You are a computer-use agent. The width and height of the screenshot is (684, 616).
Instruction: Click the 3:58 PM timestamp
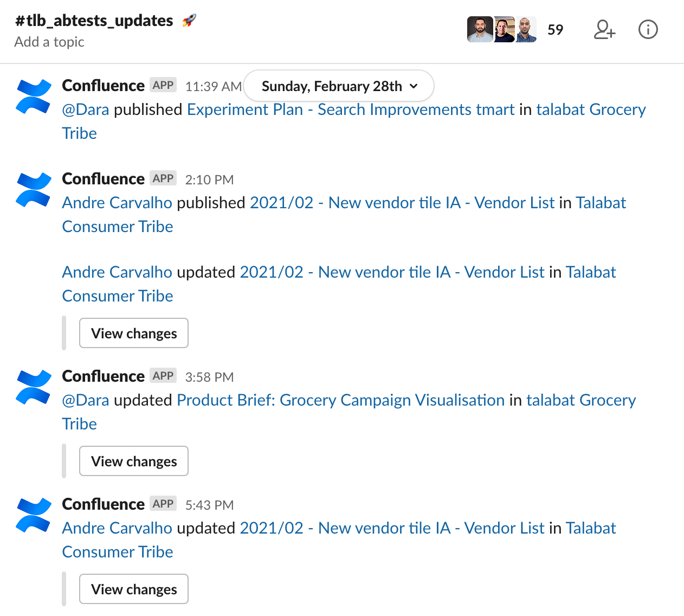click(209, 377)
